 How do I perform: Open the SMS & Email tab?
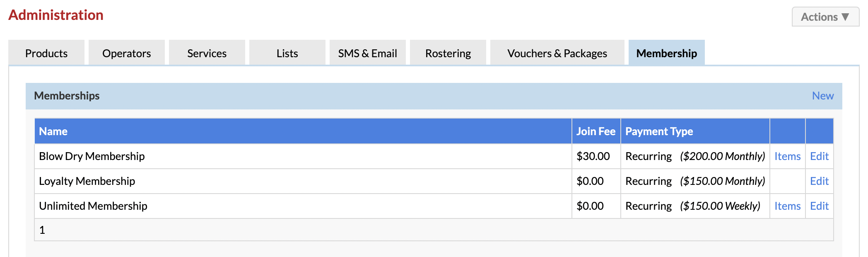pyautogui.click(x=368, y=53)
